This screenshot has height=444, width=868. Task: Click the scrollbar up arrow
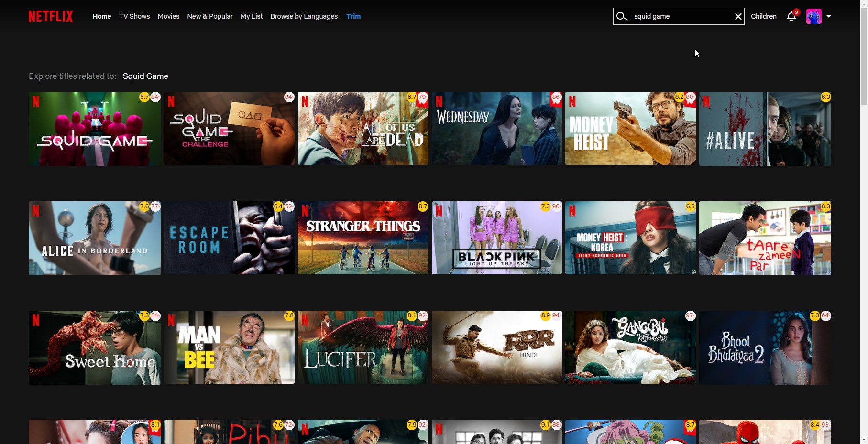coord(864,4)
